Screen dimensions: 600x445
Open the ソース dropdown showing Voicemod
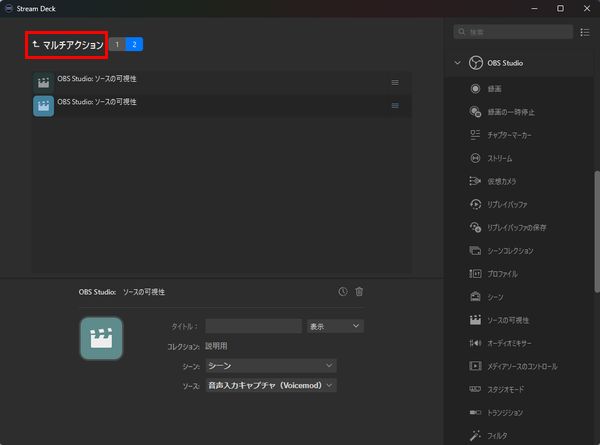pos(271,385)
